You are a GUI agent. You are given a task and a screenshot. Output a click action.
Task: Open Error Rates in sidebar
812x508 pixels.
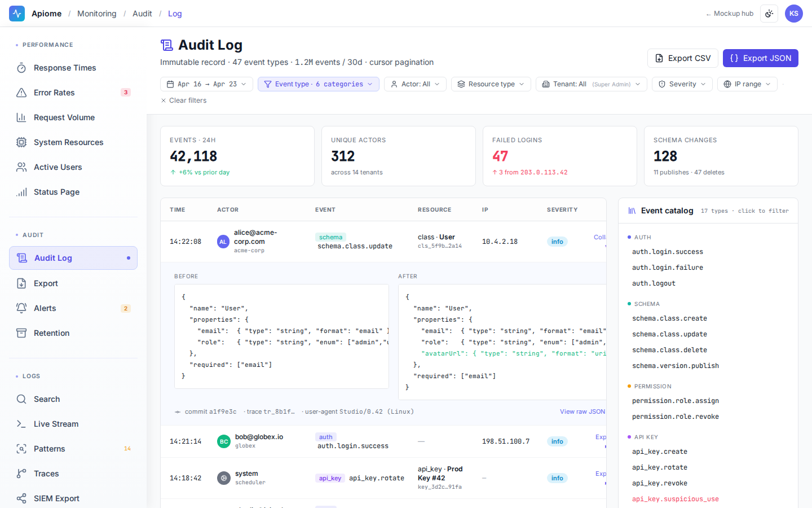coord(73,93)
